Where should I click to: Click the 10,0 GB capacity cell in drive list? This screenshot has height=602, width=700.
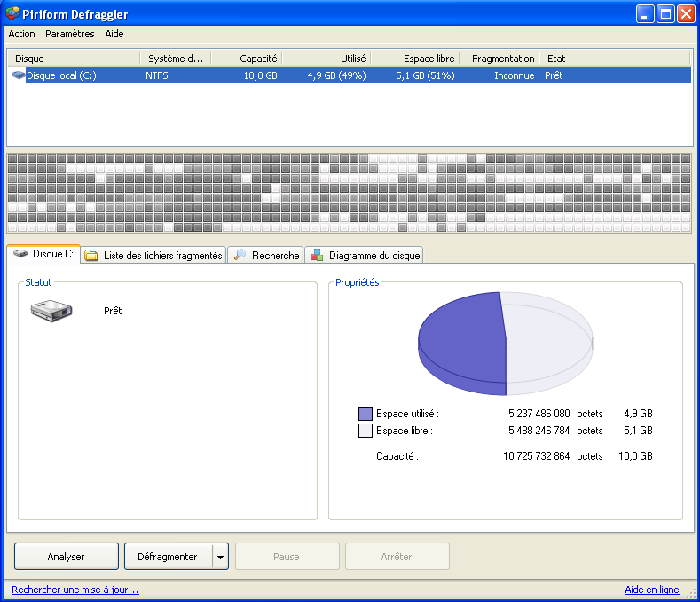[x=260, y=75]
